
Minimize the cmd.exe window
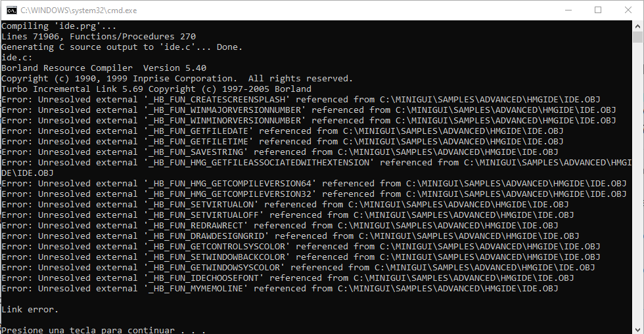(x=568, y=10)
